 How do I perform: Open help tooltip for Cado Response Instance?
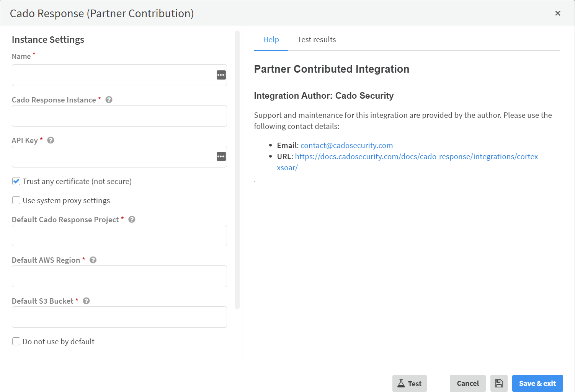[109, 100]
